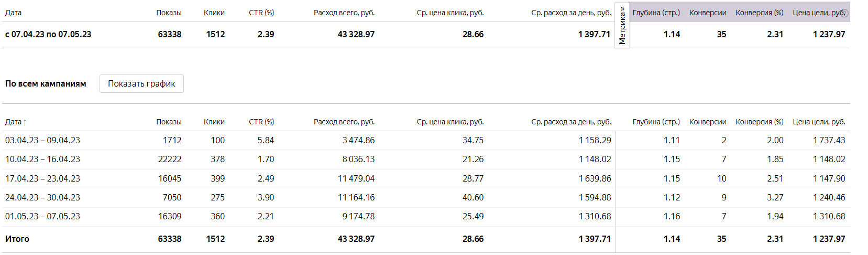Click "Расход всего, руб." header above weekly rows
Image resolution: width=868 pixels, height=255 pixels.
tap(344, 122)
